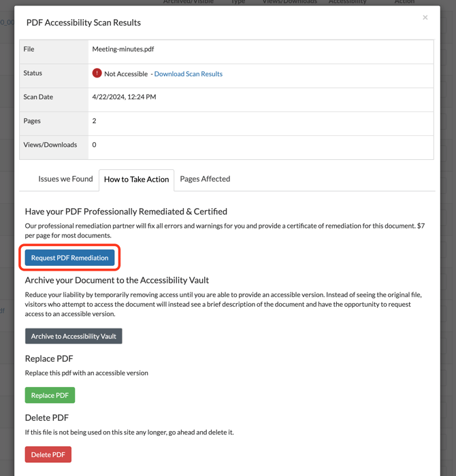Click the scan date value 4/22/2024, 12:24 PM
Image resolution: width=456 pixels, height=476 pixels.
pyautogui.click(x=125, y=97)
